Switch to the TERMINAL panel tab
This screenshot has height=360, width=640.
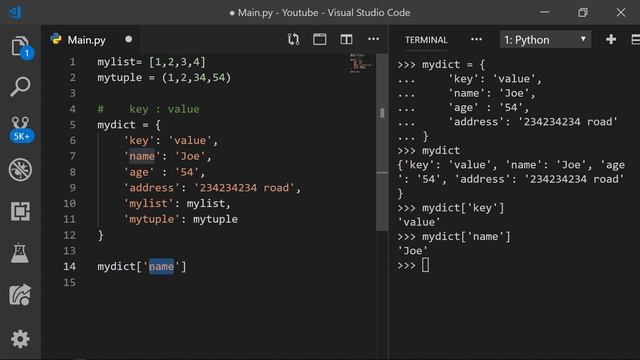pyautogui.click(x=426, y=40)
